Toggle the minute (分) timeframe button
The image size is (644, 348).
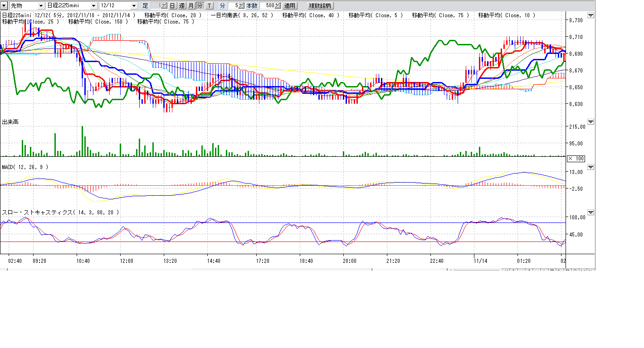[x=200, y=6]
